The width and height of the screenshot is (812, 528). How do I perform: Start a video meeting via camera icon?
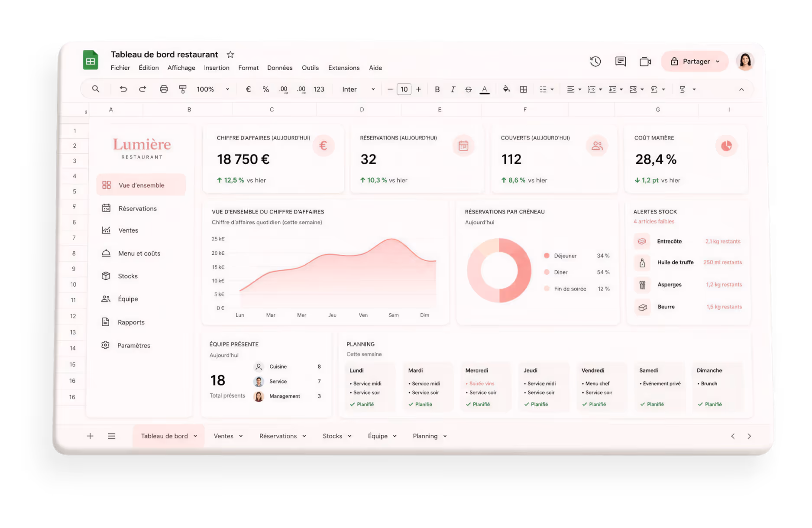click(645, 62)
